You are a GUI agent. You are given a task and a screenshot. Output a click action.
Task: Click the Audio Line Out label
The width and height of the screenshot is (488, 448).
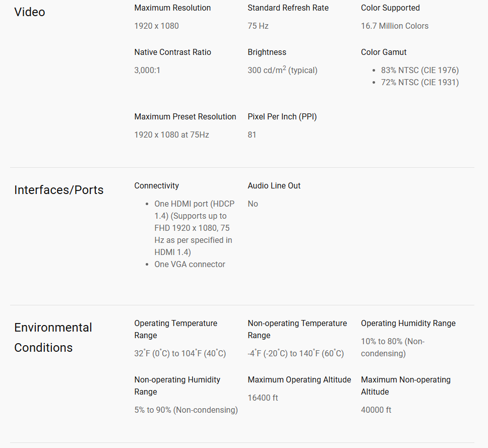click(x=274, y=186)
